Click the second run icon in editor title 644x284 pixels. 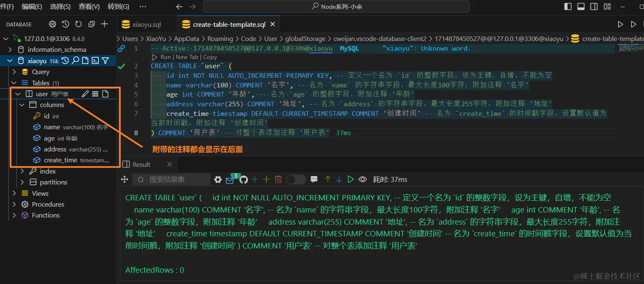[634, 25]
